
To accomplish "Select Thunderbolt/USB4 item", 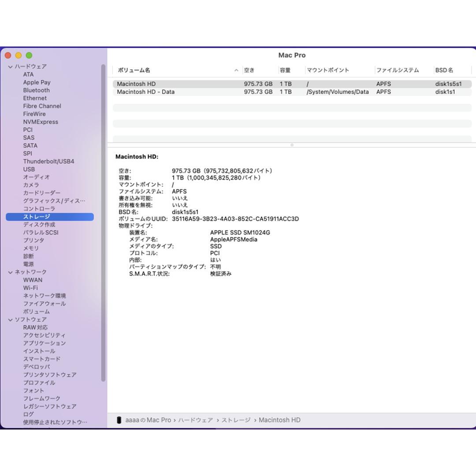I will point(48,161).
